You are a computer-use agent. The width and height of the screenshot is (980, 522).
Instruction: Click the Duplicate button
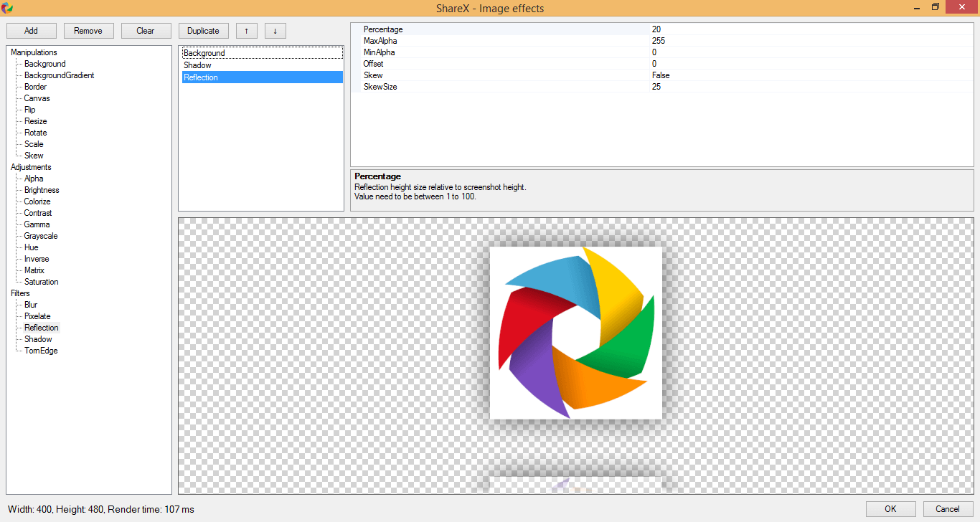click(x=204, y=31)
